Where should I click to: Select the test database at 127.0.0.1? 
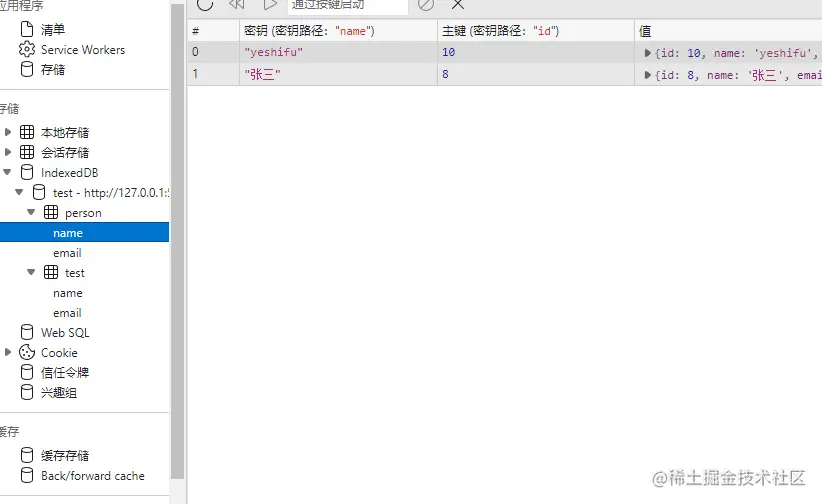point(111,192)
